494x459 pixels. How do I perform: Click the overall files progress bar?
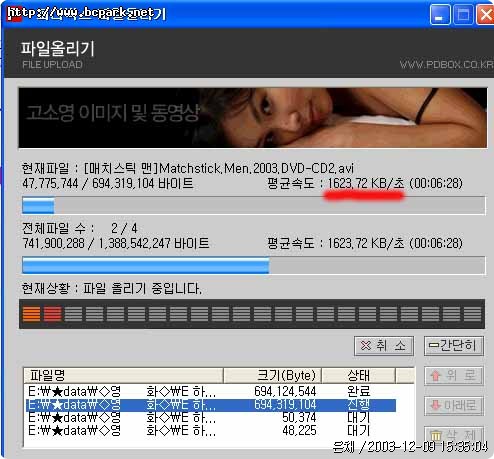click(254, 265)
